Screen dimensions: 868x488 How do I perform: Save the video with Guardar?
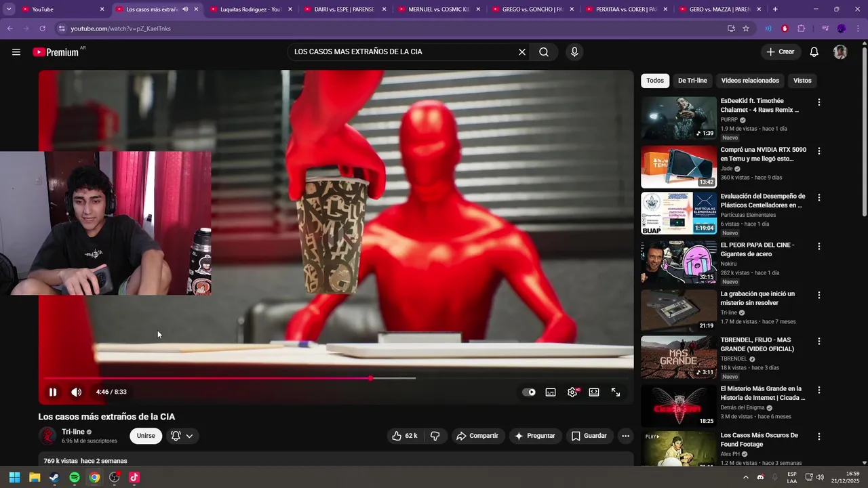589,436
